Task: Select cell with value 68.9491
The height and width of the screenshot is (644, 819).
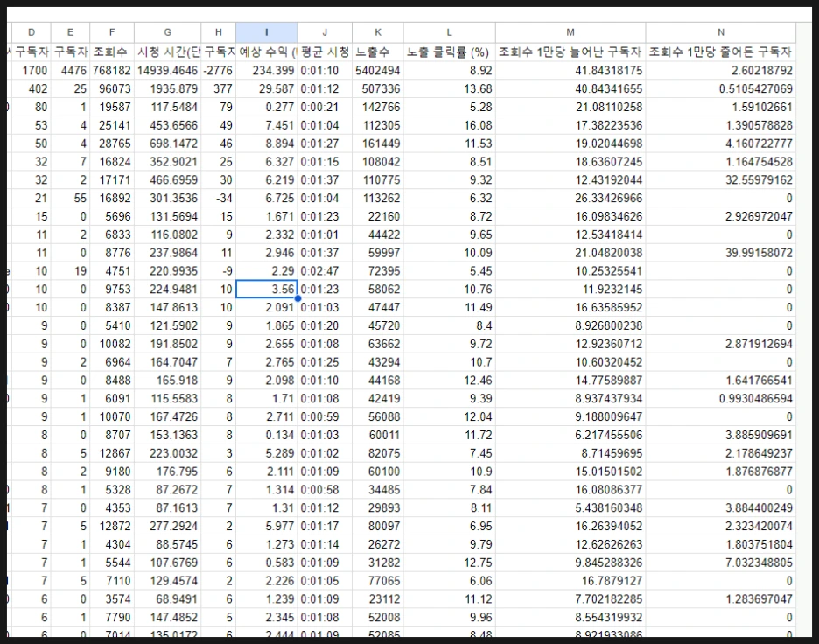Action: click(x=168, y=599)
